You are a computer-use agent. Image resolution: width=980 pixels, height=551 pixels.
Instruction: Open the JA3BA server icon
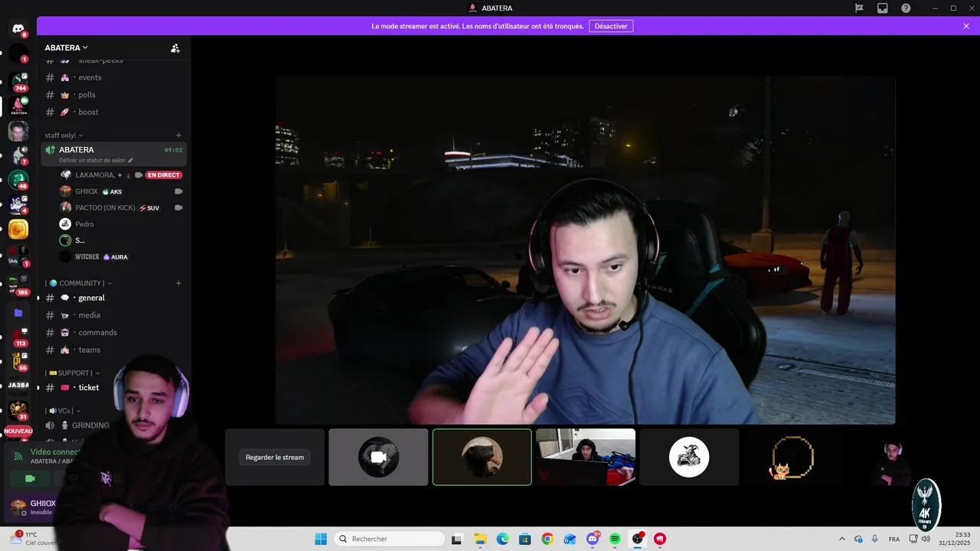[x=18, y=385]
